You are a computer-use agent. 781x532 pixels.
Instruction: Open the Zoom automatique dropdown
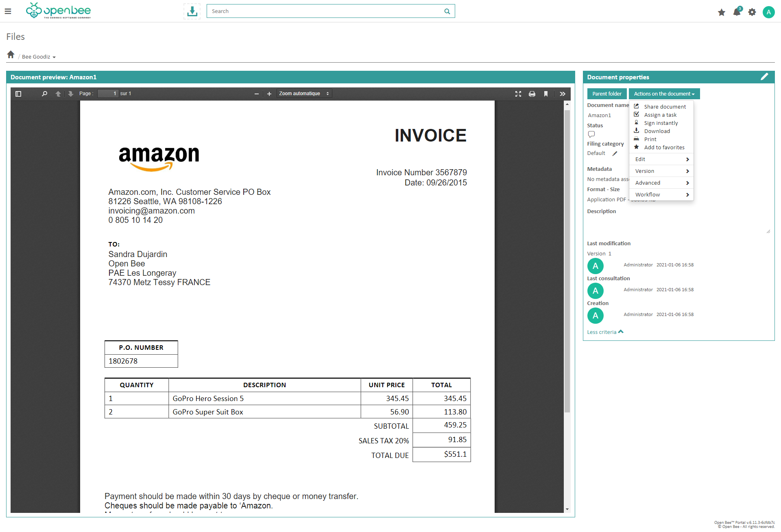pyautogui.click(x=304, y=94)
